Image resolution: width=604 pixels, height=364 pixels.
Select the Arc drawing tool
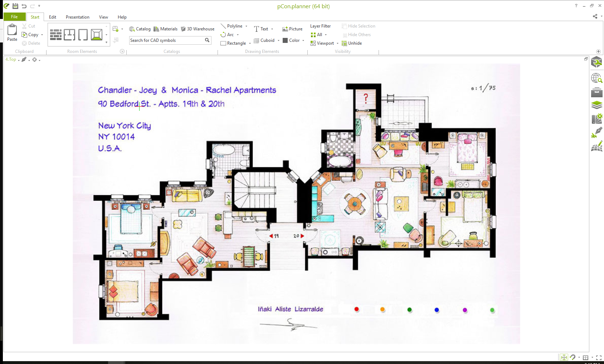point(227,35)
